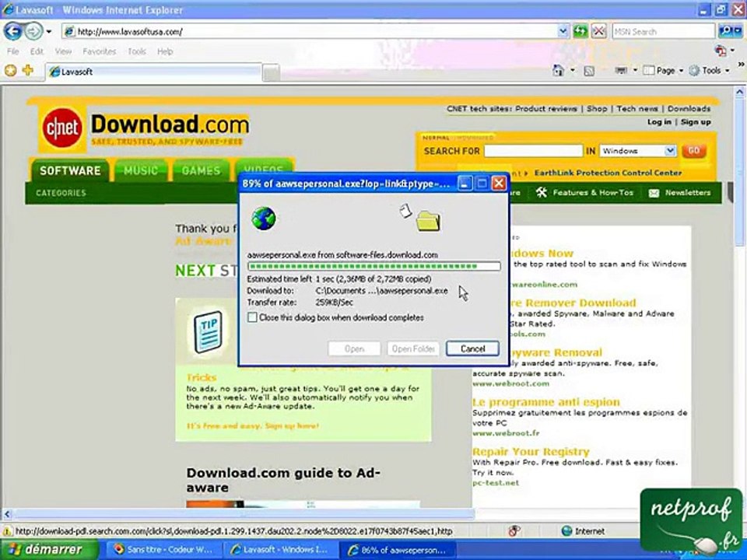Viewport: 747px width, 560px height.
Task: Click the Product reviews link
Action: point(546,109)
